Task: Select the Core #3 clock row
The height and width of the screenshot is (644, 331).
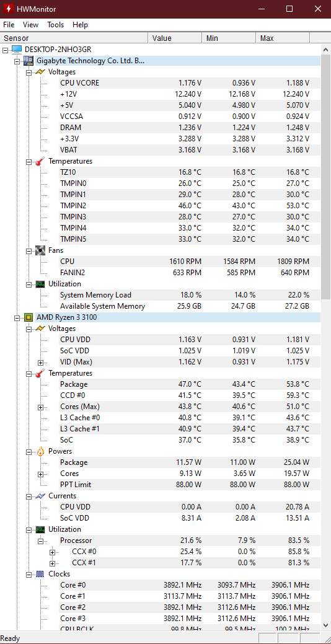Action: tap(190, 619)
